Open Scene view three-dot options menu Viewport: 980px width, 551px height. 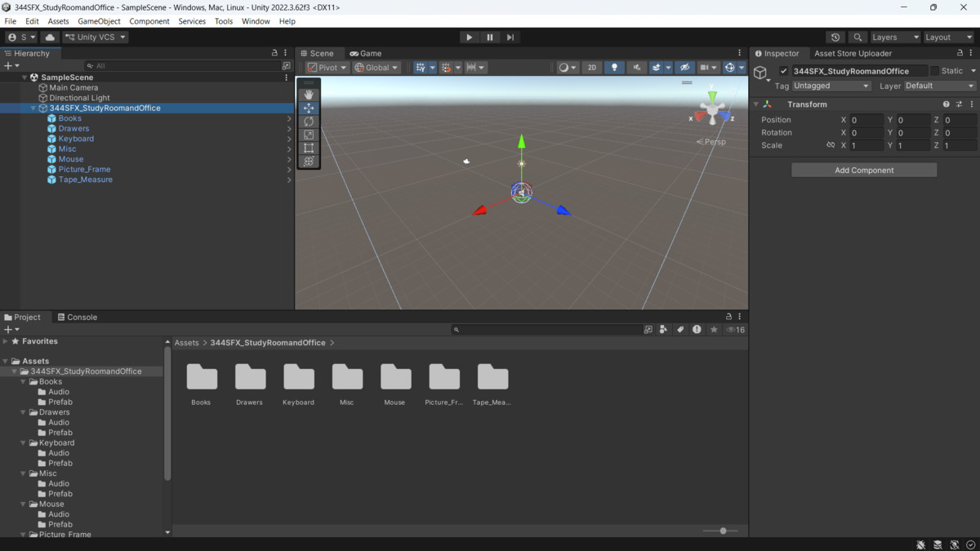740,53
